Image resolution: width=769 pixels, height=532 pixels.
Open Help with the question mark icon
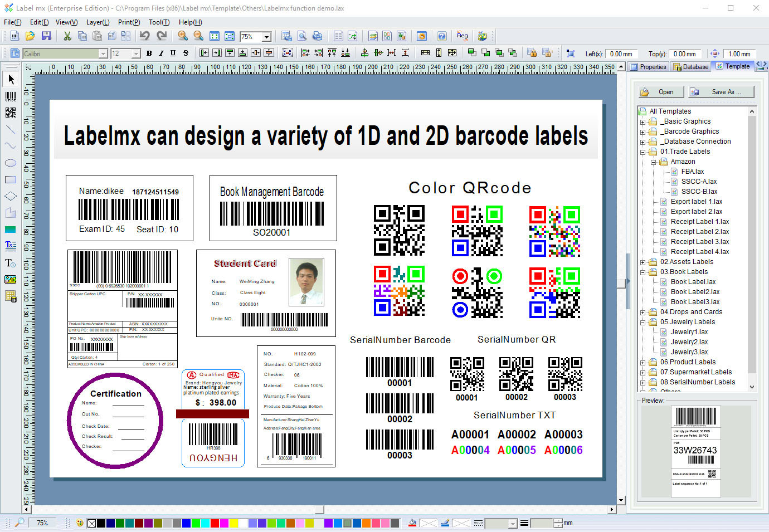(x=442, y=36)
